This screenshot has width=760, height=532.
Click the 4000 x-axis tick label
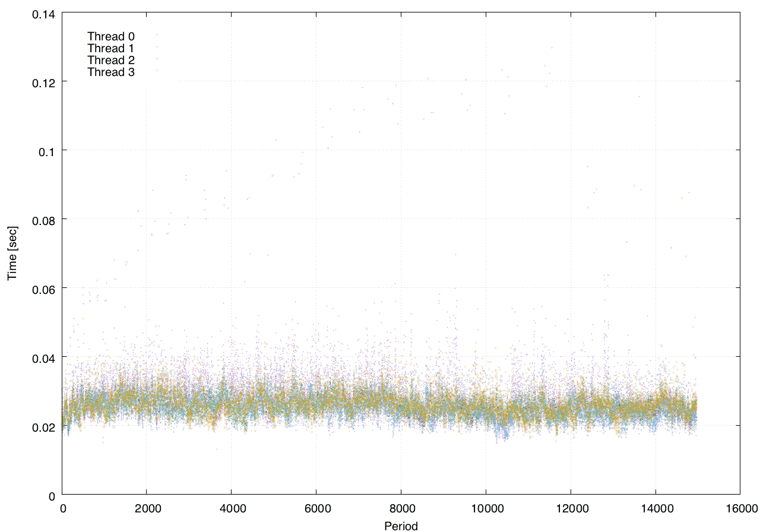pyautogui.click(x=233, y=508)
